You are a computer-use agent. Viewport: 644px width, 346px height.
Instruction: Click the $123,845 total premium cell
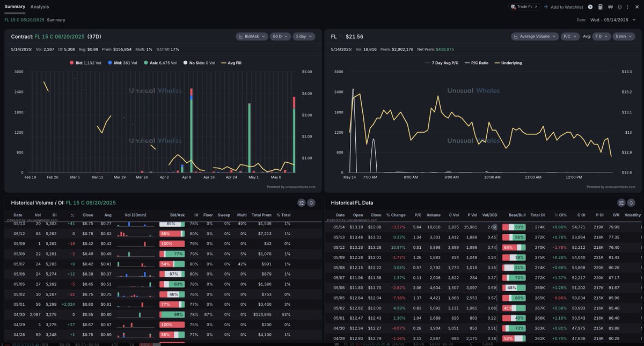tap(262, 314)
